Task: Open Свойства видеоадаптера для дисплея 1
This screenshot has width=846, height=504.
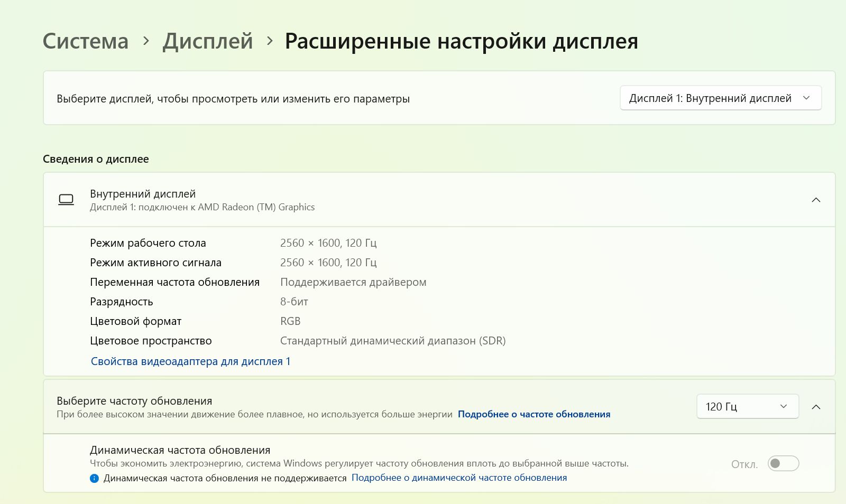Action: (x=190, y=361)
